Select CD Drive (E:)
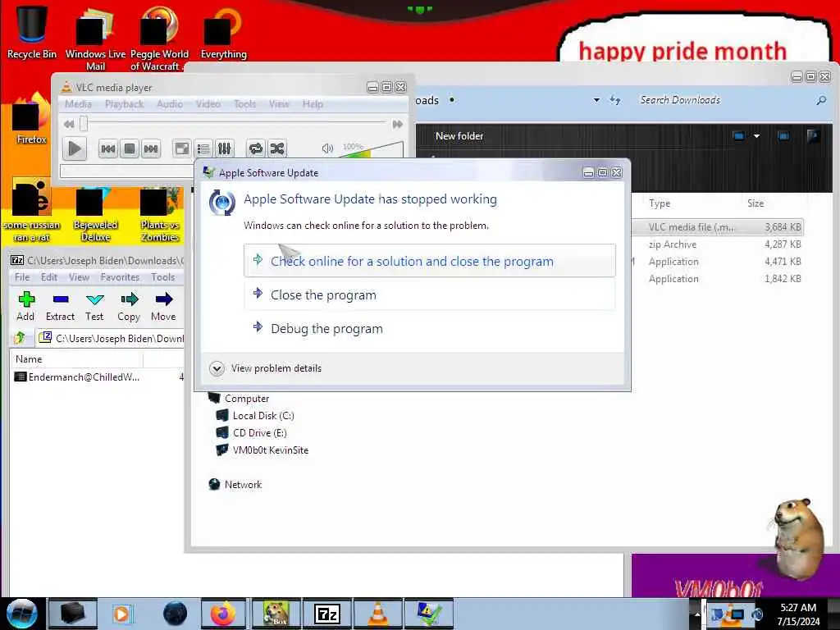 [x=251, y=432]
